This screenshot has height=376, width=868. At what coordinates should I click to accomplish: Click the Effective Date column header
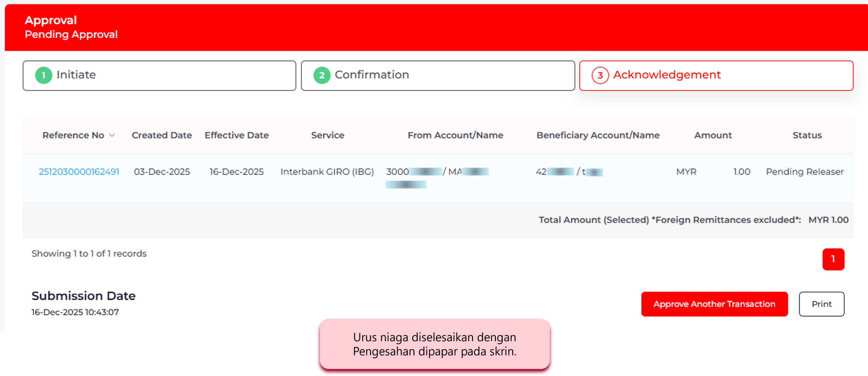click(236, 135)
